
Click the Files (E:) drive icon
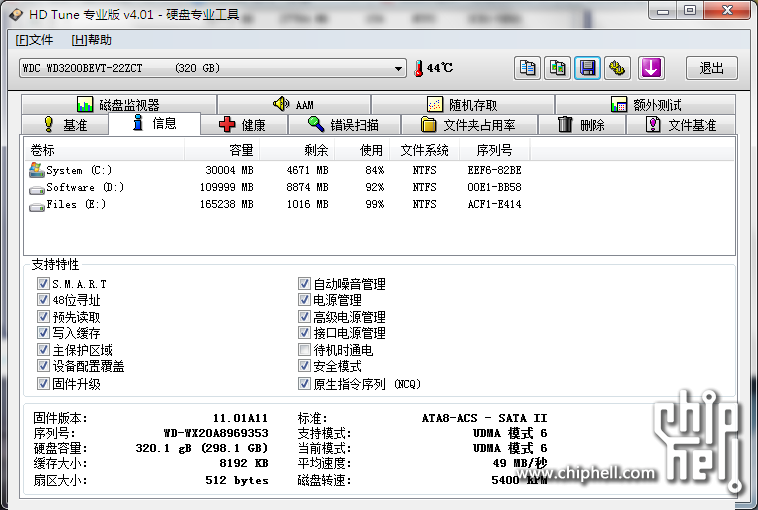click(x=36, y=206)
